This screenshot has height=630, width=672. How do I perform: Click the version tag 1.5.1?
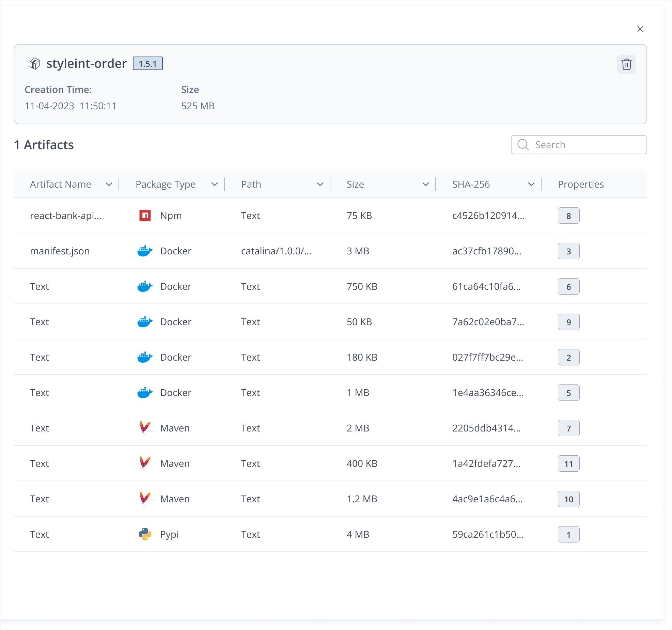tap(147, 64)
